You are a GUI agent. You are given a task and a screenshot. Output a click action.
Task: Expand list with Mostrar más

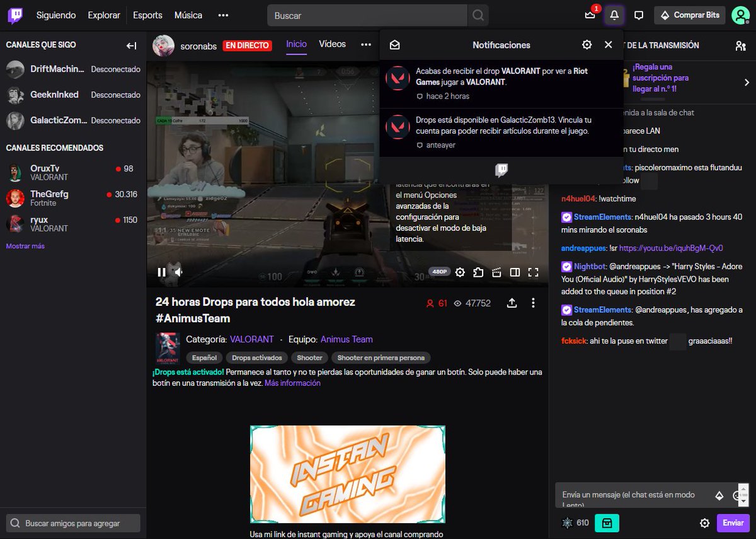click(25, 246)
